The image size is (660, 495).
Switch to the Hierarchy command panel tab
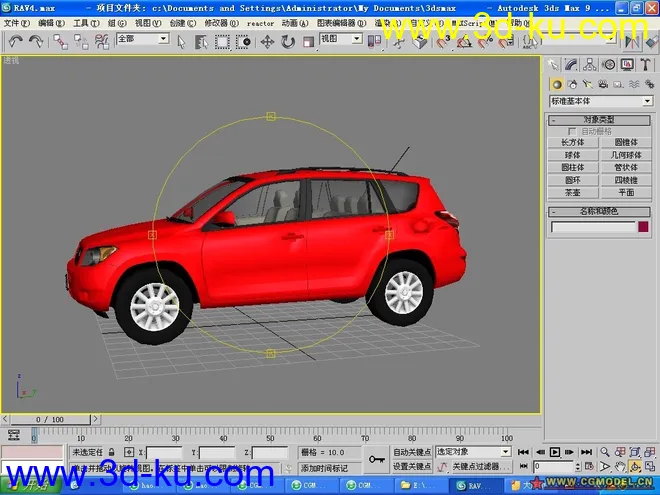coord(590,65)
